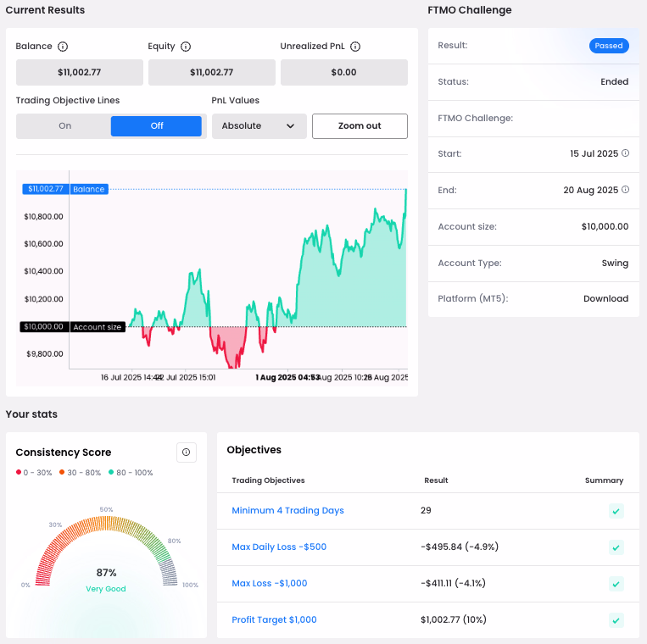The height and width of the screenshot is (644, 647).
Task: Click the $11,002.77 Balance value field
Action: click(x=80, y=72)
